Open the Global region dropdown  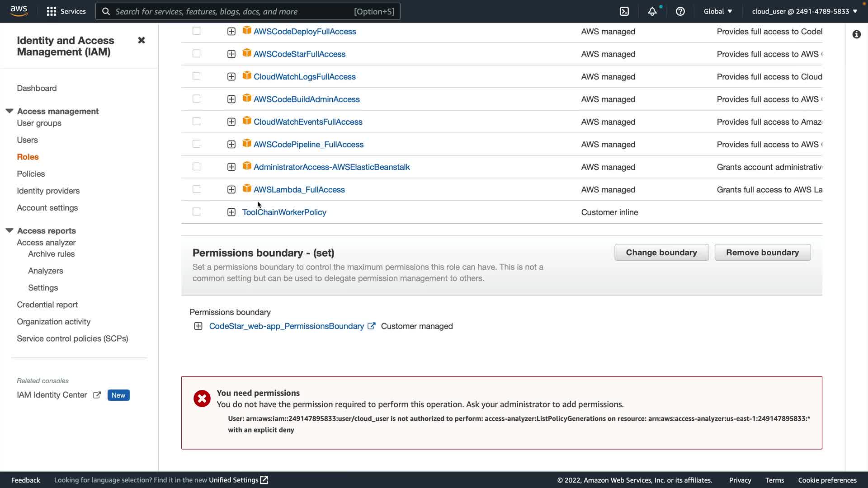718,11
